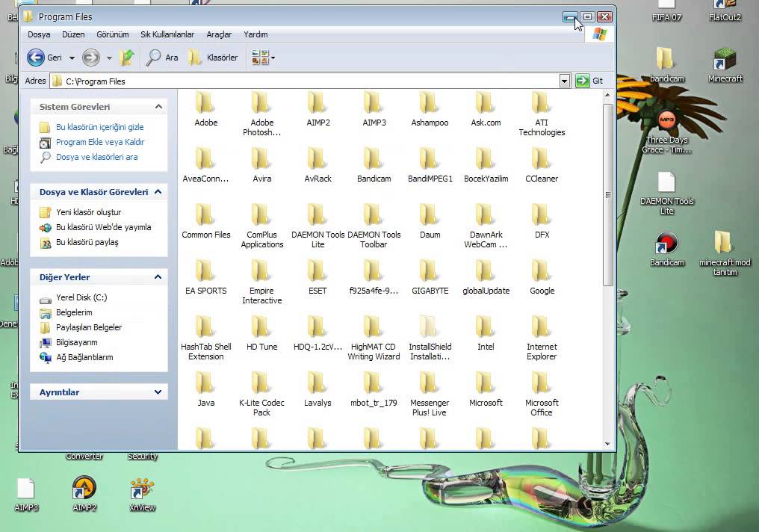
Task: Open the Araçlar menu
Action: tap(219, 34)
